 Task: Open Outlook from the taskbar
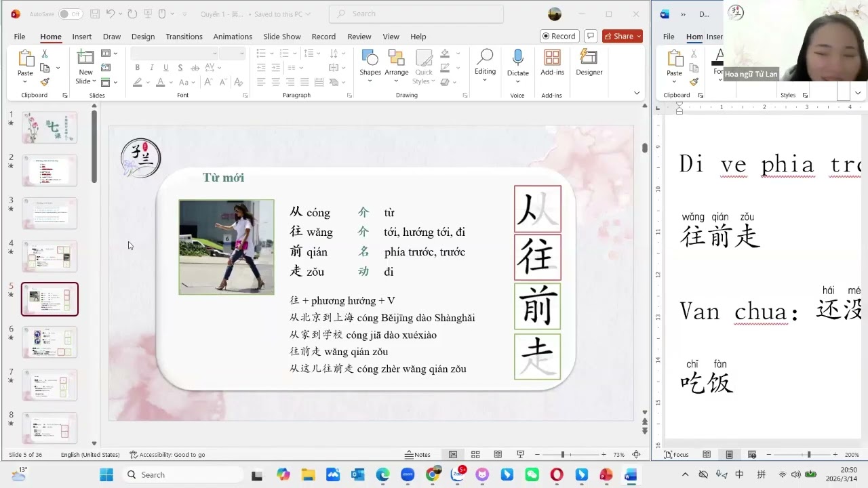coord(357,474)
